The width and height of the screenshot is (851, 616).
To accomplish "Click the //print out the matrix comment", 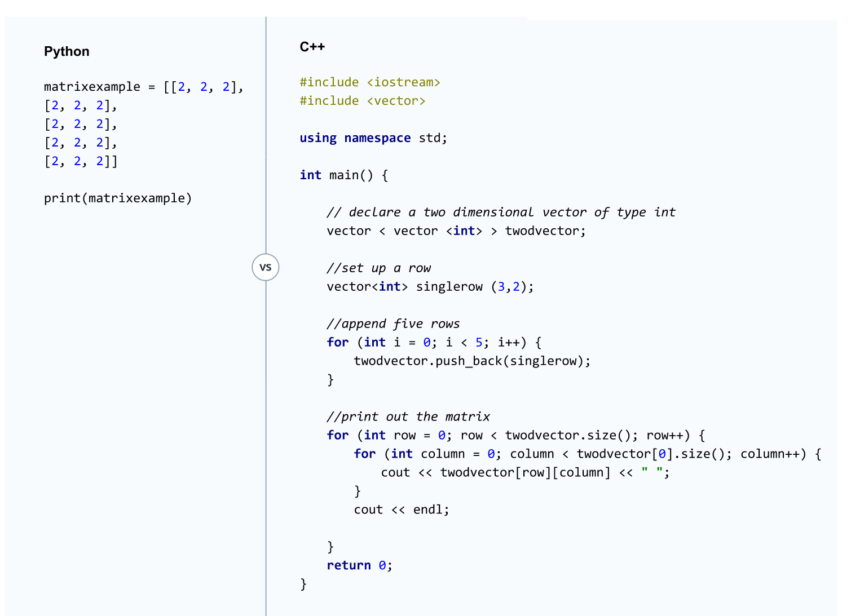I will click(408, 417).
